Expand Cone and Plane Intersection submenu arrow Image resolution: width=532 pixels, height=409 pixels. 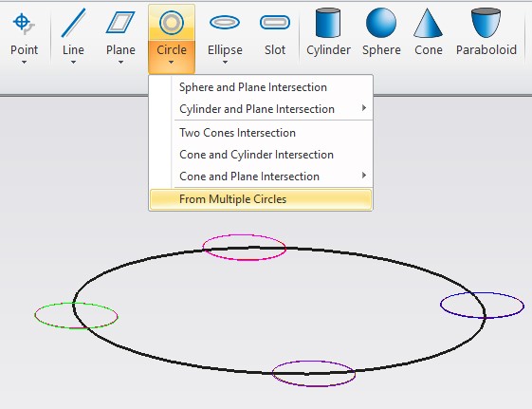point(364,176)
